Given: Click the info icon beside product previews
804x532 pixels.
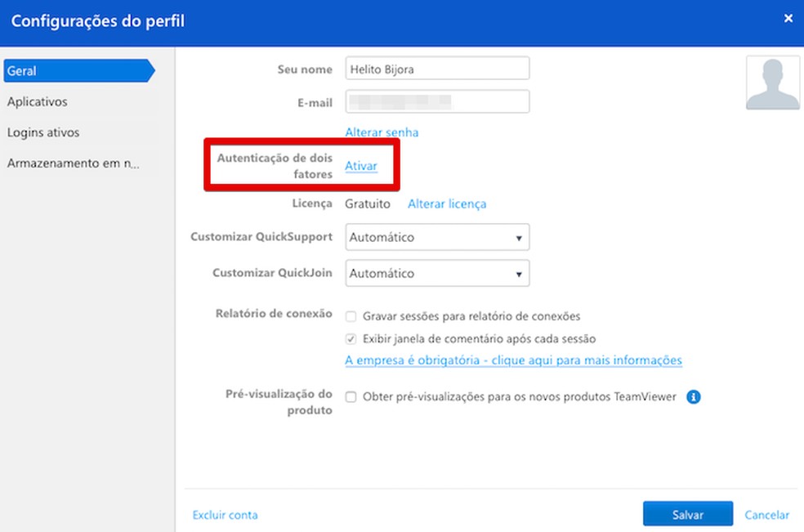Looking at the screenshot, I should [694, 397].
